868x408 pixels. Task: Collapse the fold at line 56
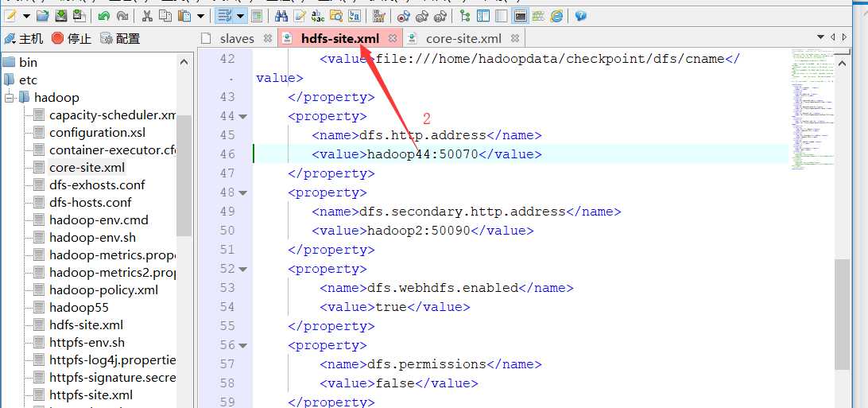(242, 346)
